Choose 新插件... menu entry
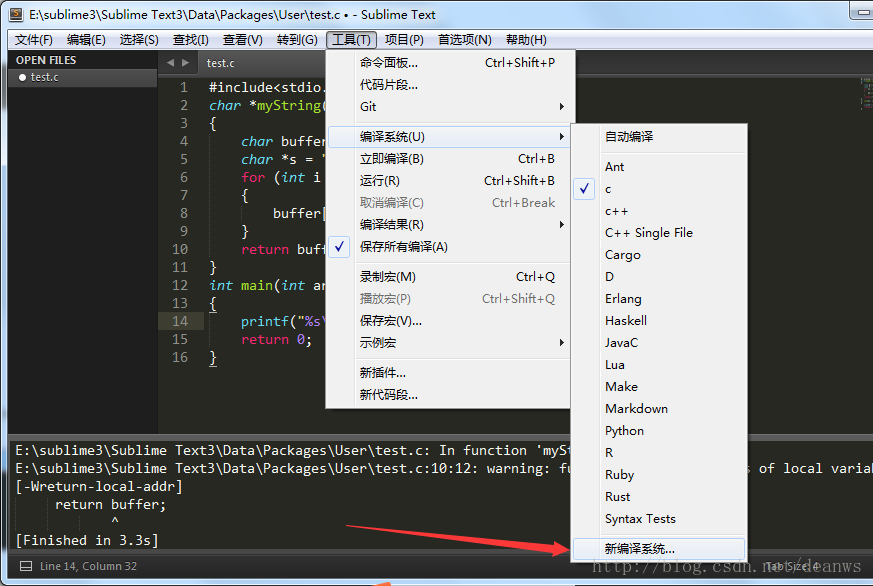873x586 pixels. tap(448, 373)
